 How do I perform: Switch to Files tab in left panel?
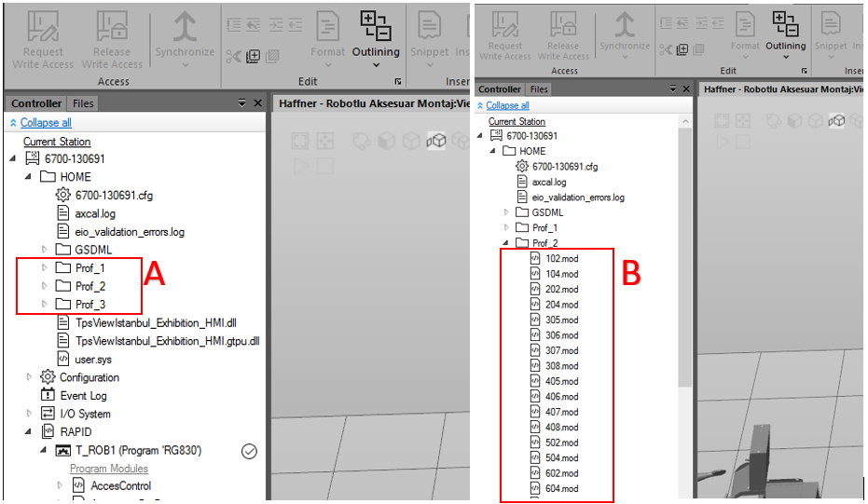(x=83, y=103)
